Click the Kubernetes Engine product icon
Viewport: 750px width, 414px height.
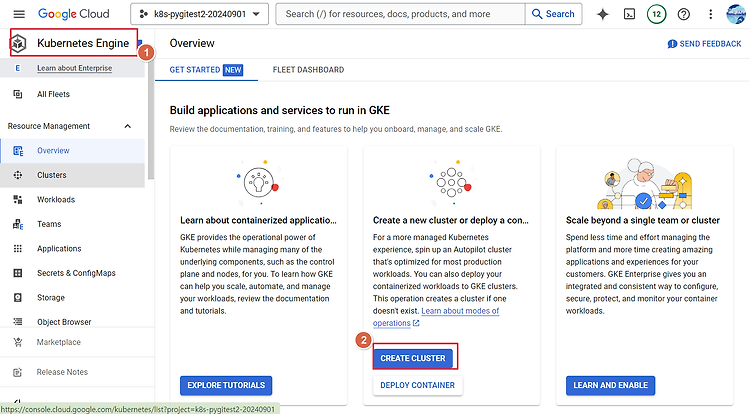(19, 44)
